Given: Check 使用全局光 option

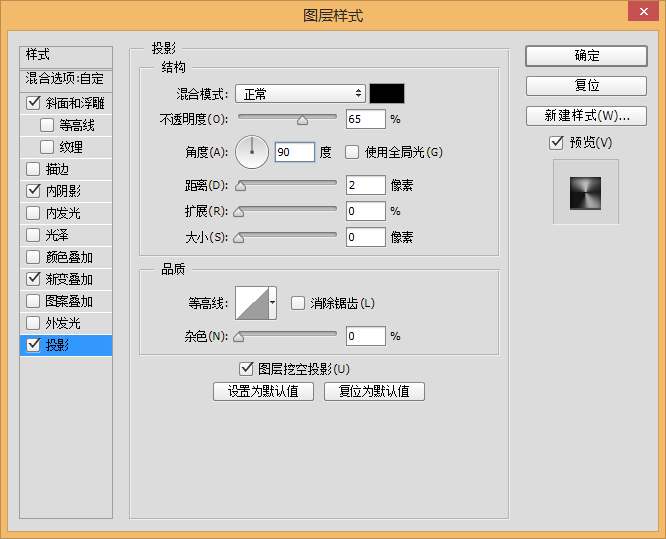Looking at the screenshot, I should coord(352,152).
